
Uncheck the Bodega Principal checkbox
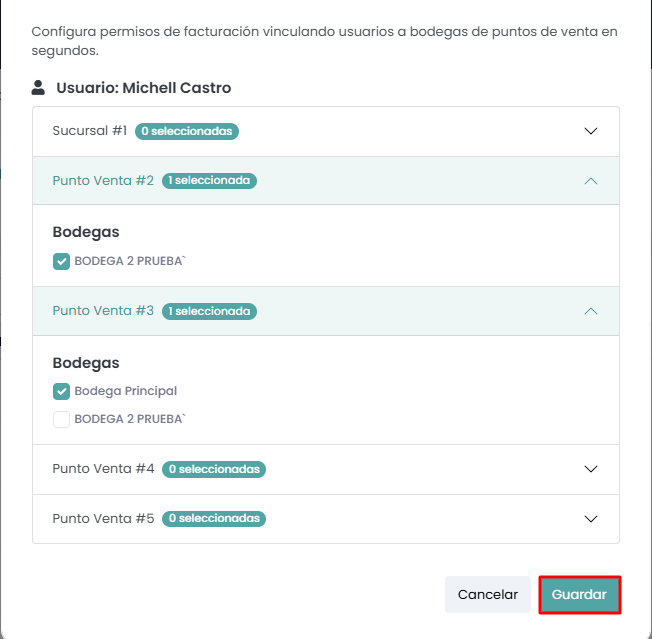[61, 391]
